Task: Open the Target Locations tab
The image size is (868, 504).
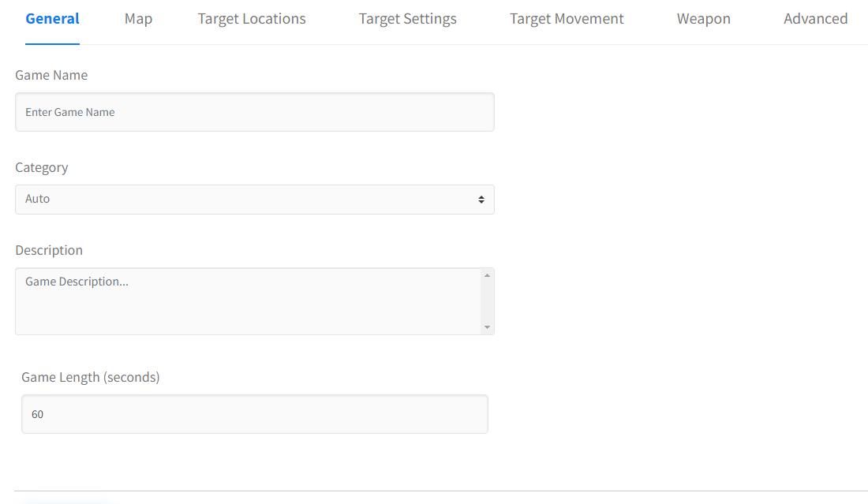Action: [252, 19]
